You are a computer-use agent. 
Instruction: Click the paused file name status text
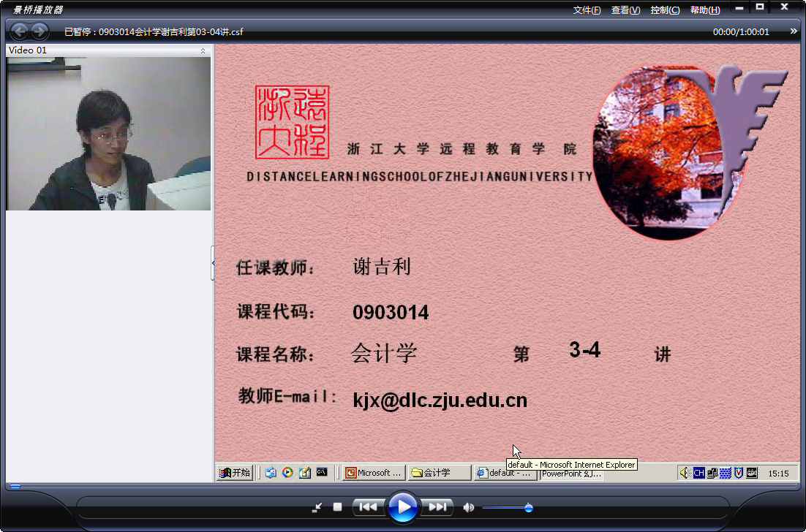coord(154,32)
